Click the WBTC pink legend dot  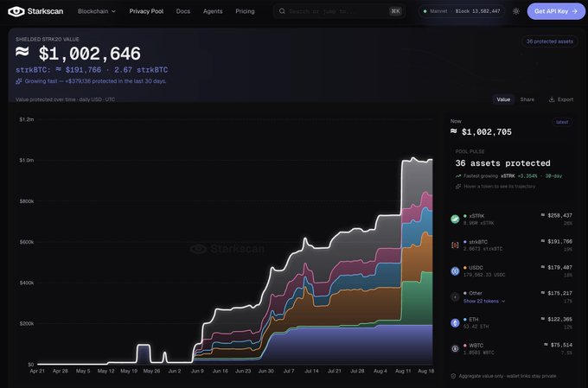click(x=465, y=346)
